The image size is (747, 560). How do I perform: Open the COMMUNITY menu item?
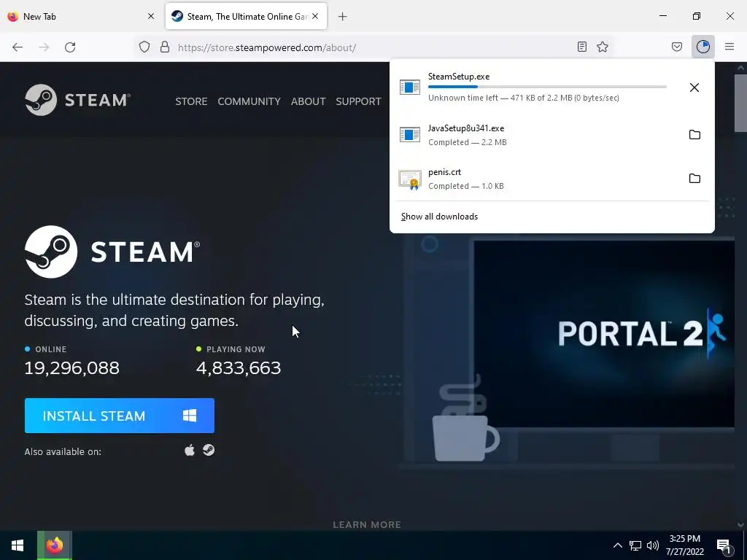coord(249,101)
